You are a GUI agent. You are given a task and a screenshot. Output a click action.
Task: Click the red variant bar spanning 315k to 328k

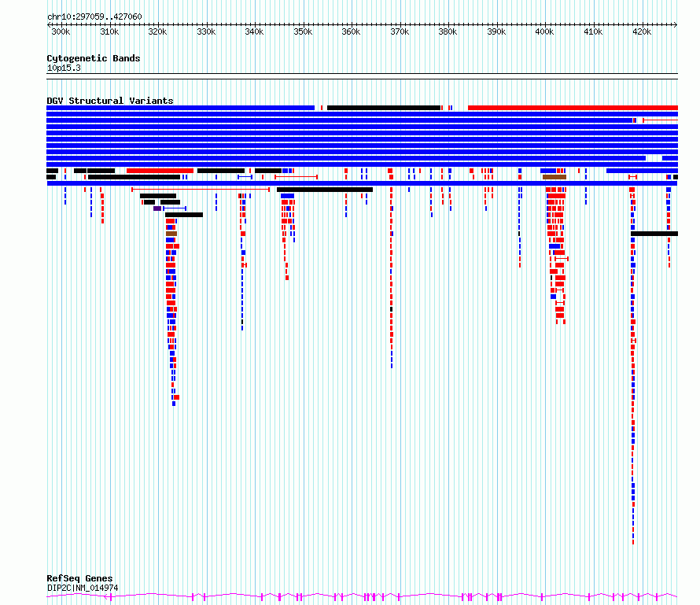160,171
